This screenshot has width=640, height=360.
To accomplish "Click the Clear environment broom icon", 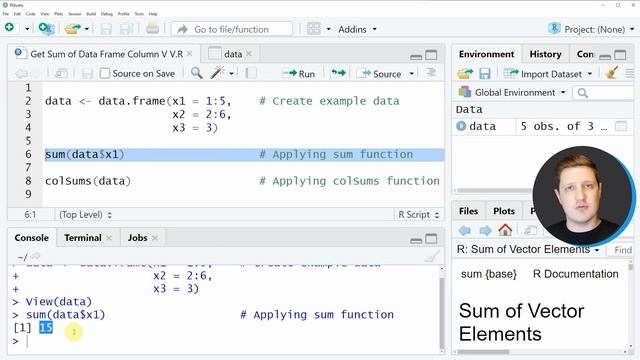I will coord(611,73).
